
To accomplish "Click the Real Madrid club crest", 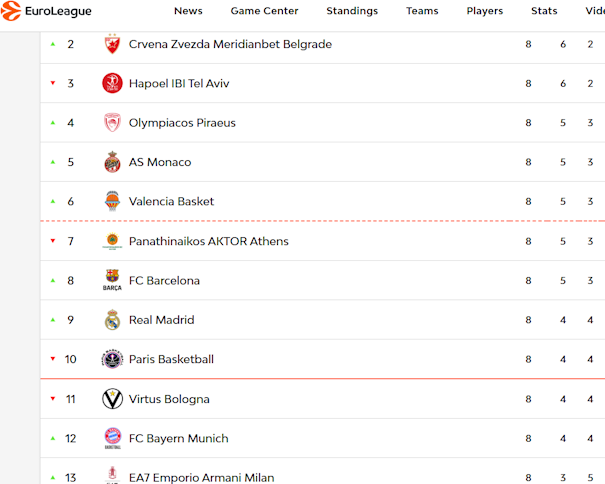I will 112,320.
